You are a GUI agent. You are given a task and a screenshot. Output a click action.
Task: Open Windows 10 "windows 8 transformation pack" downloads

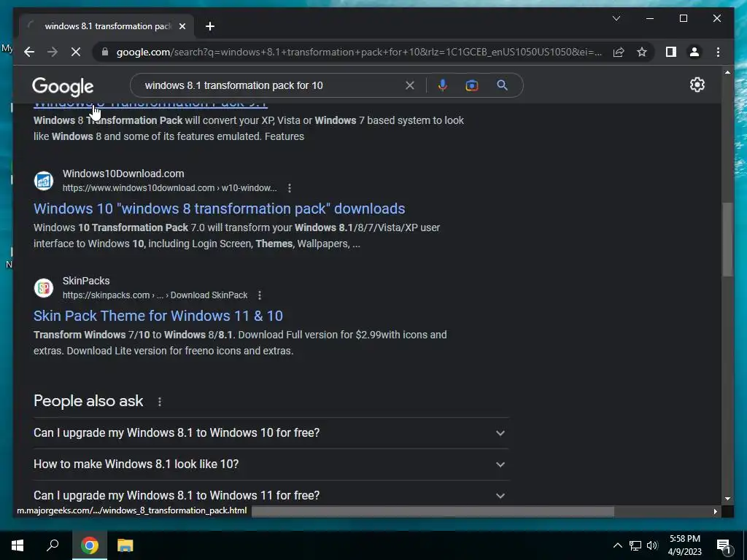click(x=219, y=209)
